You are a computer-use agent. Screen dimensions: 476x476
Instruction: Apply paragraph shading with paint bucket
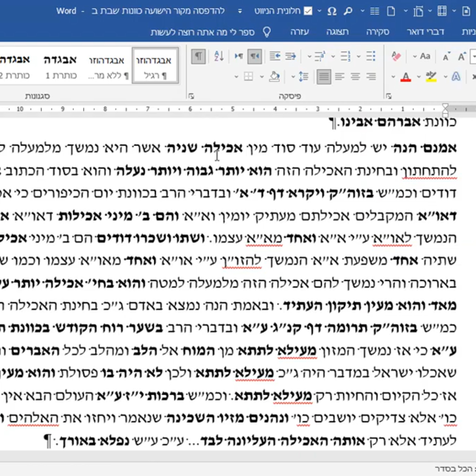[274, 77]
